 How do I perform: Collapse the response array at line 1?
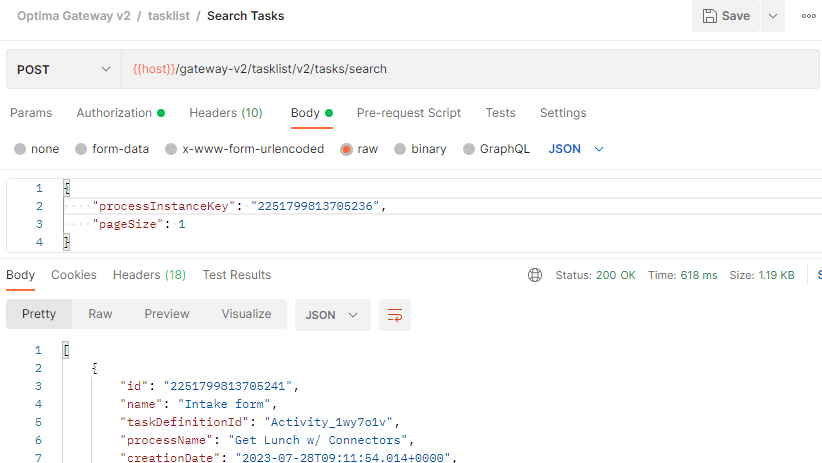pos(66,350)
